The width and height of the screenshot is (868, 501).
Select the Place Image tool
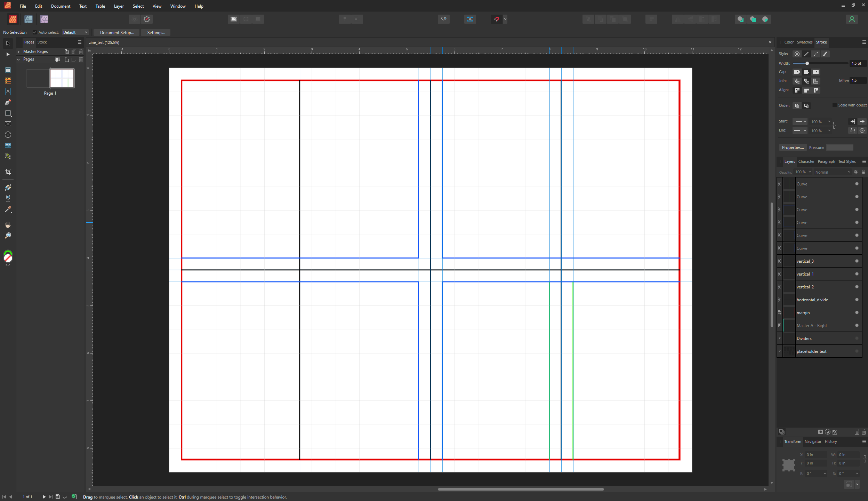(8, 145)
